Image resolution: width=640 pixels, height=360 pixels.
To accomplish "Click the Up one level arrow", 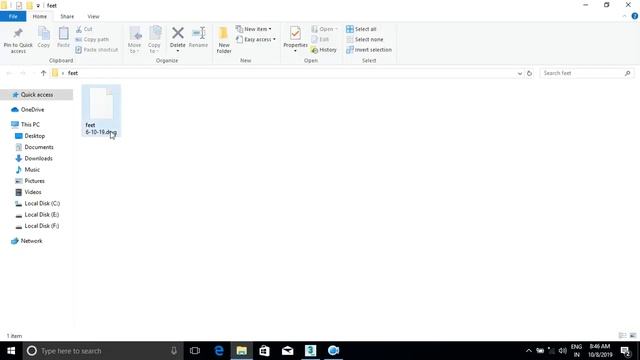I will 43,73.
